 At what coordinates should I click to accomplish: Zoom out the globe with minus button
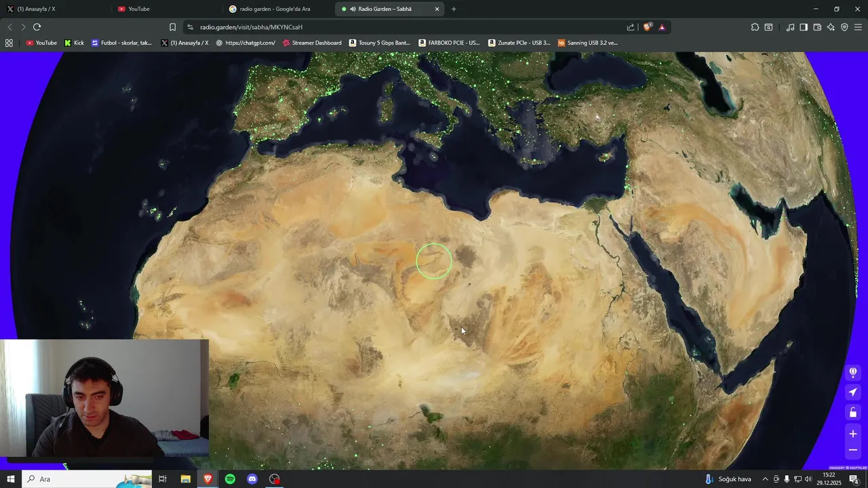[853, 450]
